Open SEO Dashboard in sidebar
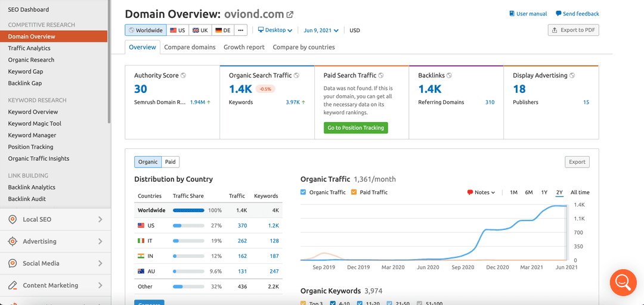Screen dimensions: 644x305 click(x=29, y=10)
